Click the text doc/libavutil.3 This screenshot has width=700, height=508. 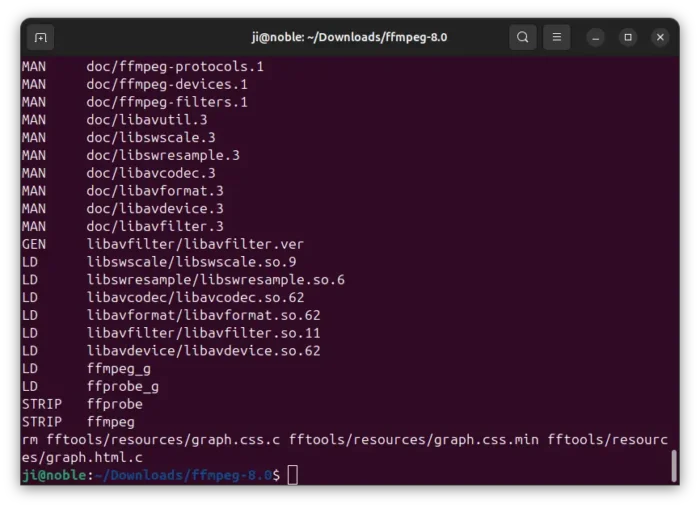(x=147, y=120)
